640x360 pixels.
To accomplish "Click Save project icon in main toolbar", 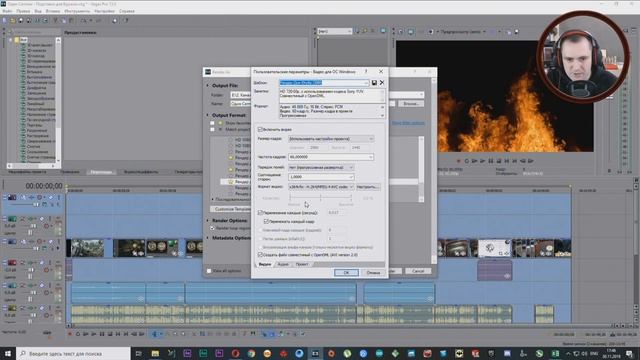I will coord(21,20).
